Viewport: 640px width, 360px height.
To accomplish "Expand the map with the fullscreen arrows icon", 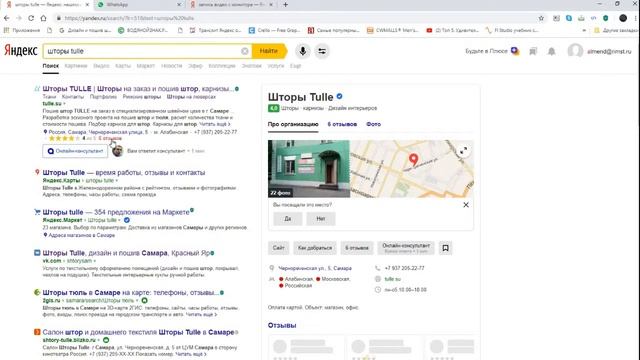I will 463,151.
